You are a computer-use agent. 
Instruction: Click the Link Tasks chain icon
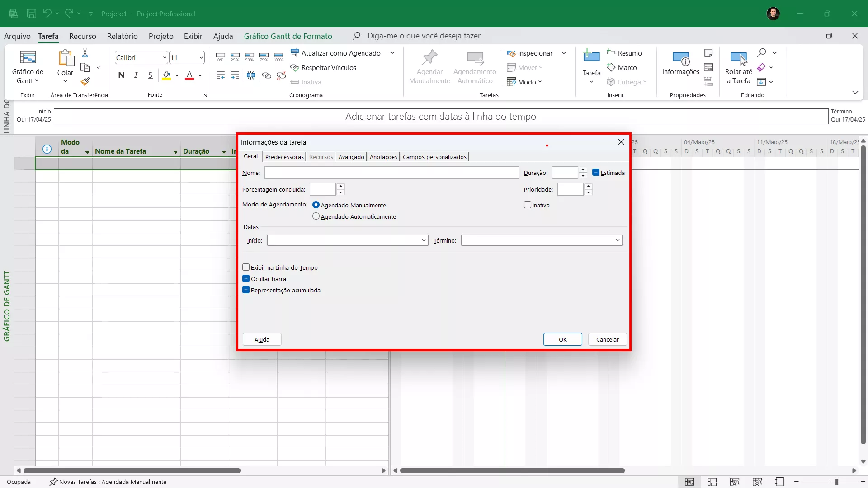point(267,75)
